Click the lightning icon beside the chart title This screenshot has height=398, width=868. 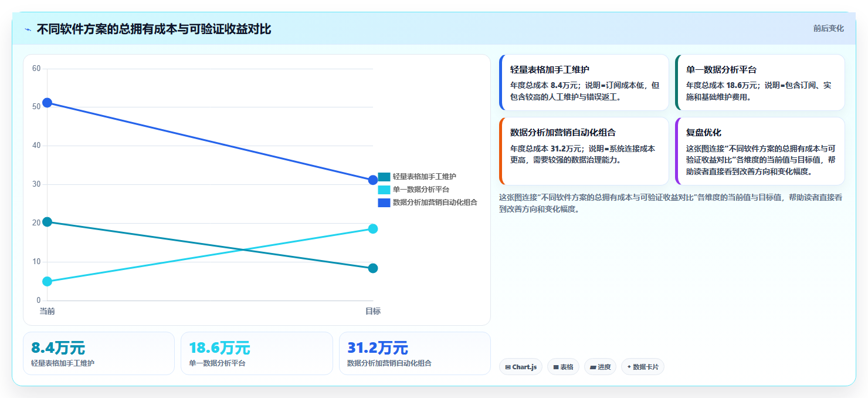pos(28,29)
